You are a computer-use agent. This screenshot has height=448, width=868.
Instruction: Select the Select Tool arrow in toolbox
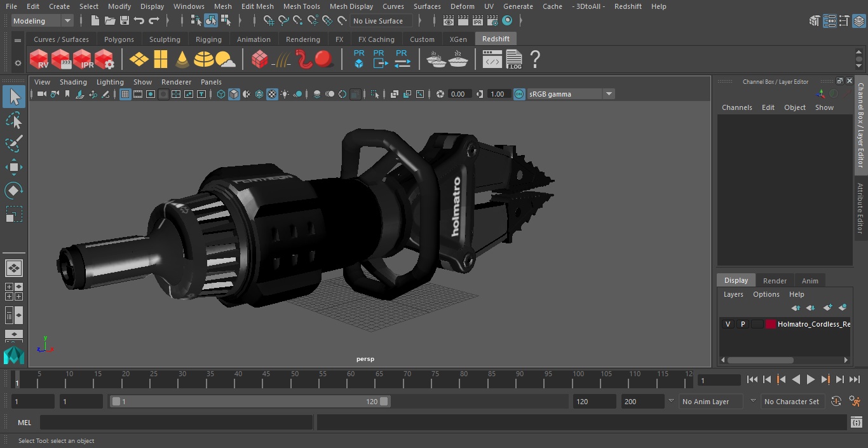[x=14, y=97]
